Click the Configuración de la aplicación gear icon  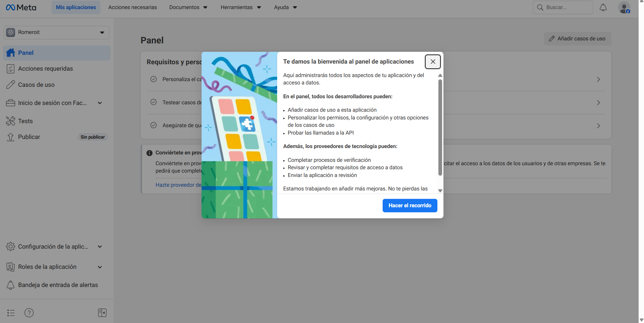click(x=11, y=247)
